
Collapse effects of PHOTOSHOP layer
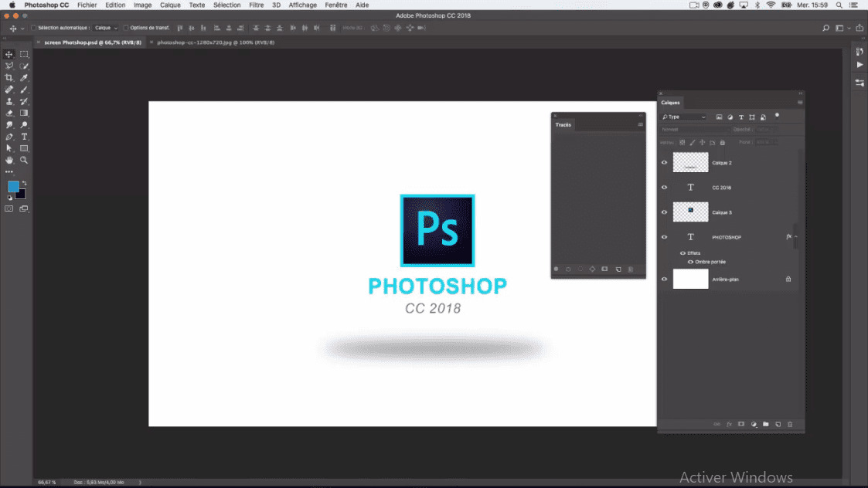796,237
